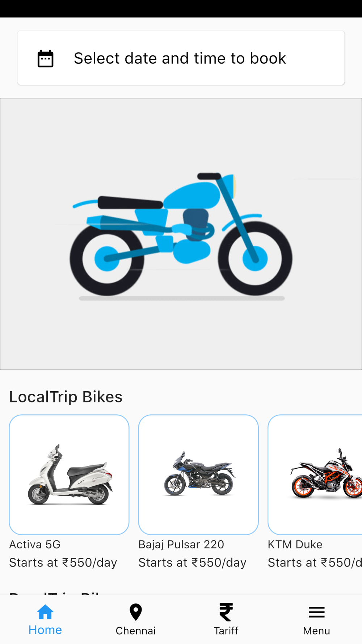Select the Activa 5G scooter thumbnail
This screenshot has height=644, width=362.
(x=69, y=474)
